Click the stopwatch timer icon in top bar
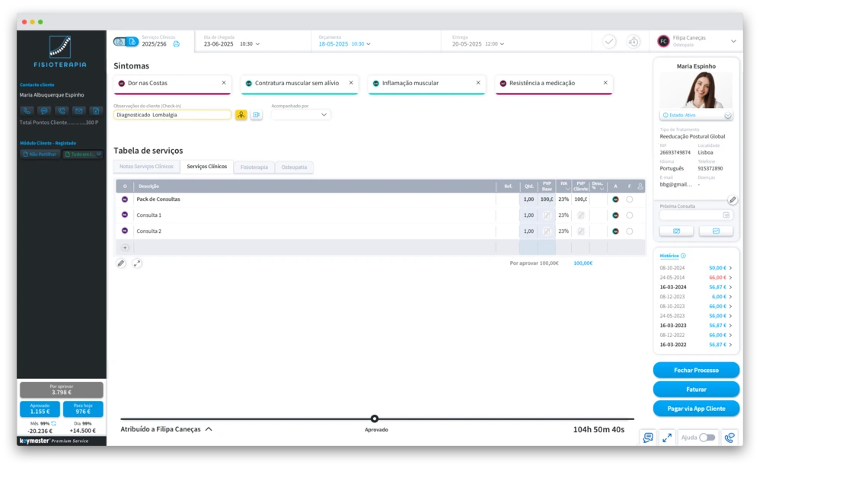The height and width of the screenshot is (503, 868). (633, 42)
